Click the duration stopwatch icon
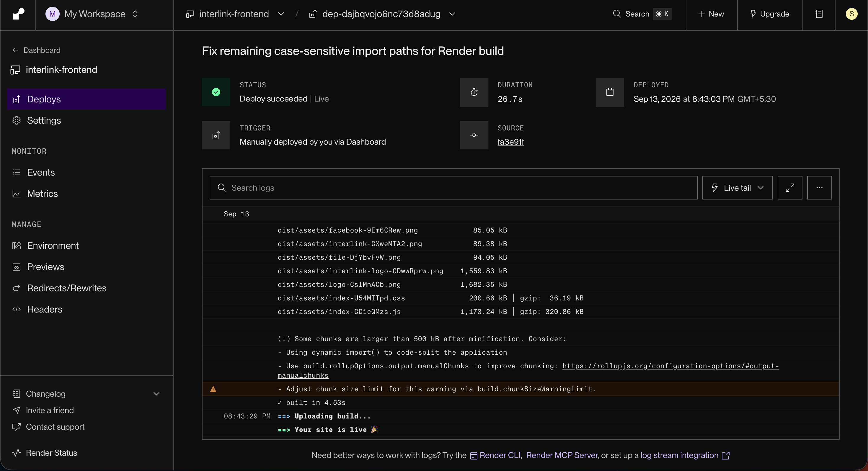Screen dimensions: 868x471 tap(474, 92)
